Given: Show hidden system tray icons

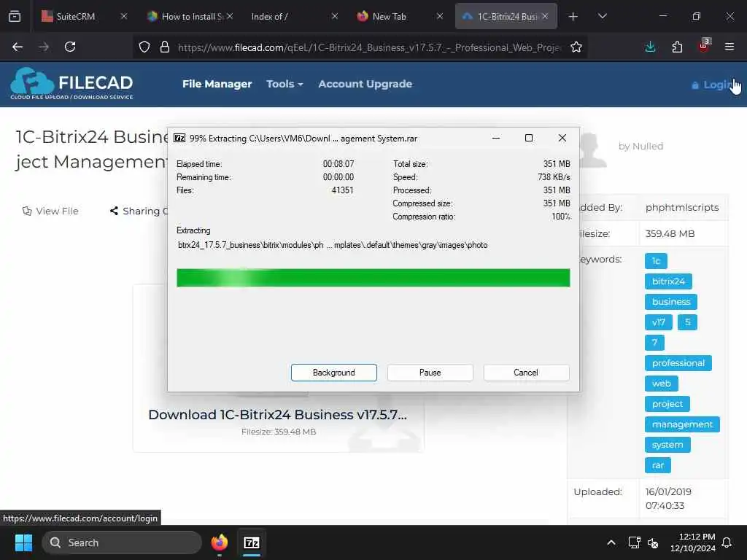Looking at the screenshot, I should pyautogui.click(x=611, y=542).
